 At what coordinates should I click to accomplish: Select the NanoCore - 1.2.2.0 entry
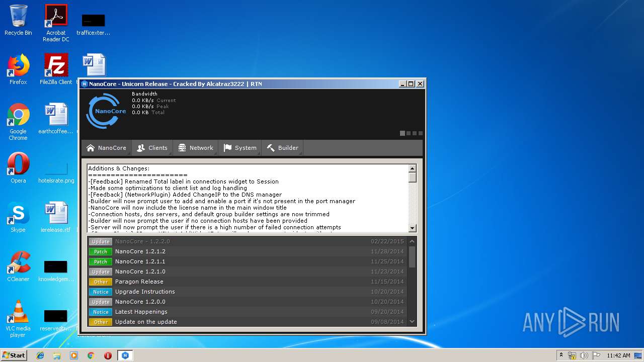click(247, 241)
